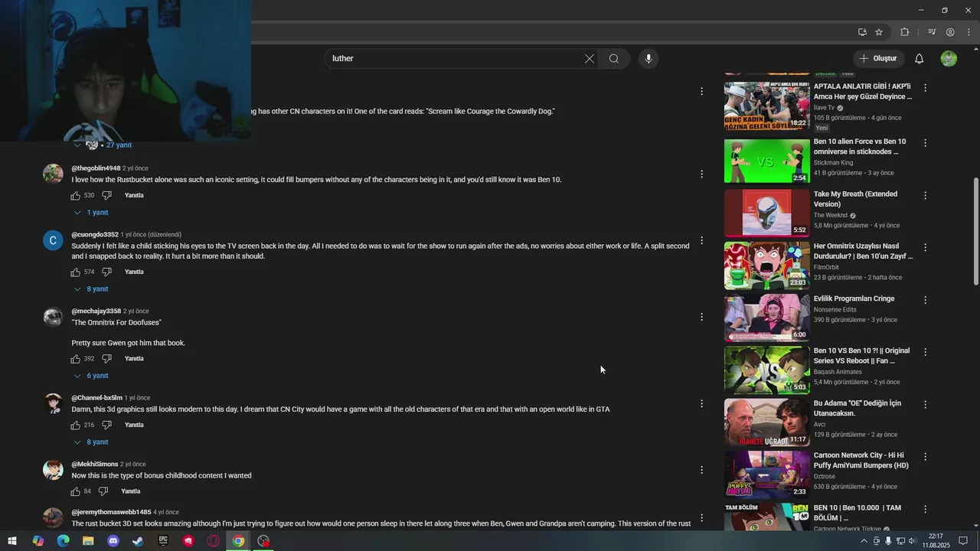Screen dimensions: 980x551
Task: Open Chrome three-dot menu
Action: [x=969, y=32]
